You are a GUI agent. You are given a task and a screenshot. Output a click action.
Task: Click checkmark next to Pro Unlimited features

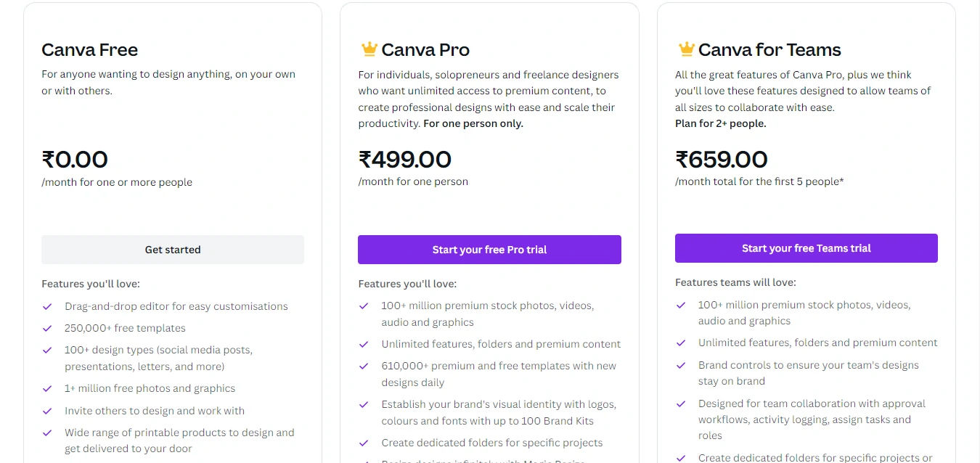(364, 344)
